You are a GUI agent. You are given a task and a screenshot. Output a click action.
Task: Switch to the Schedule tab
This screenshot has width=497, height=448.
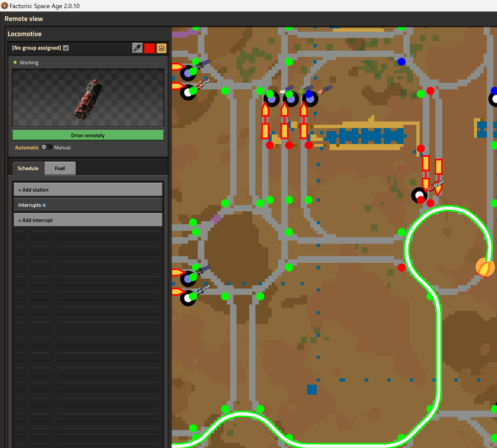click(x=28, y=168)
